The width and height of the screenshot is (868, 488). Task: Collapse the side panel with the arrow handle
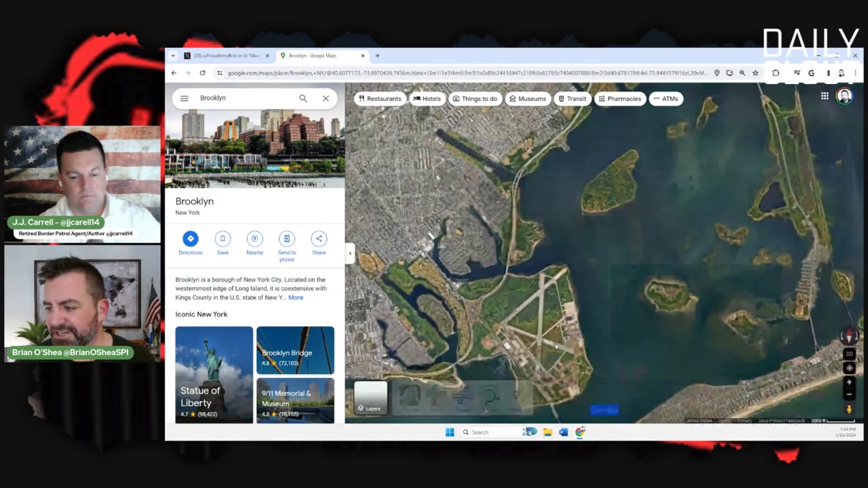click(x=350, y=253)
